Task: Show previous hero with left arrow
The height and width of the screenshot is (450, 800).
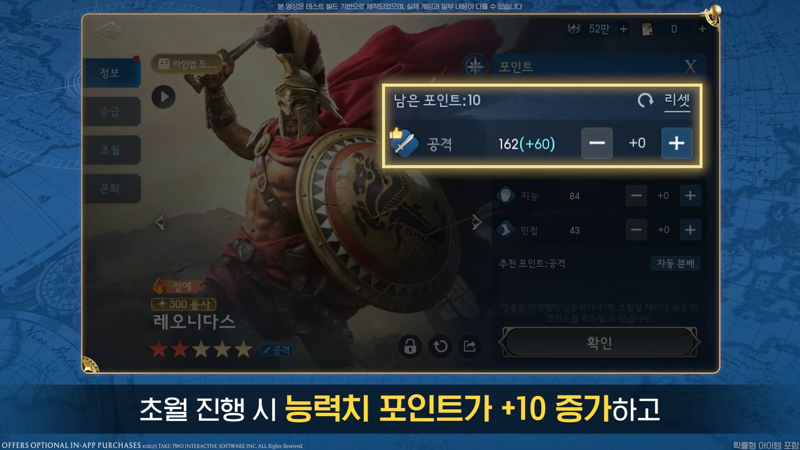Action: (x=160, y=222)
